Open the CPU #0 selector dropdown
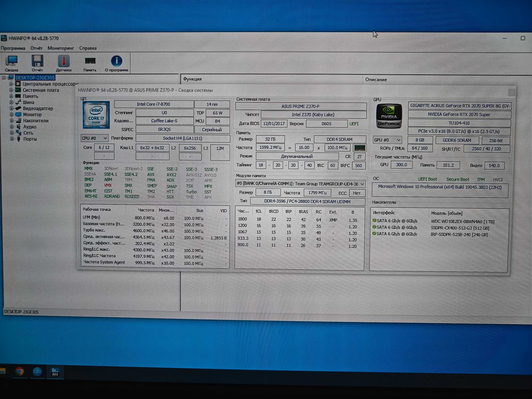532x399 pixels. tap(94, 138)
